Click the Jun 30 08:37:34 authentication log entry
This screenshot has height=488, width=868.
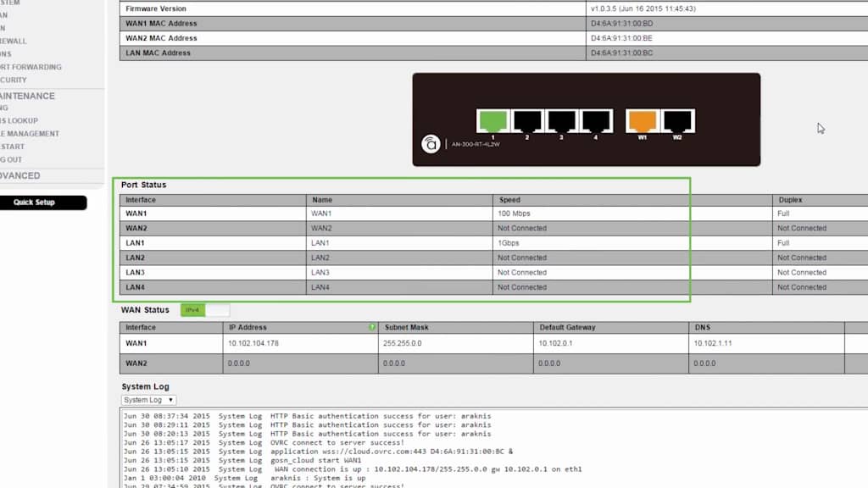click(x=307, y=416)
